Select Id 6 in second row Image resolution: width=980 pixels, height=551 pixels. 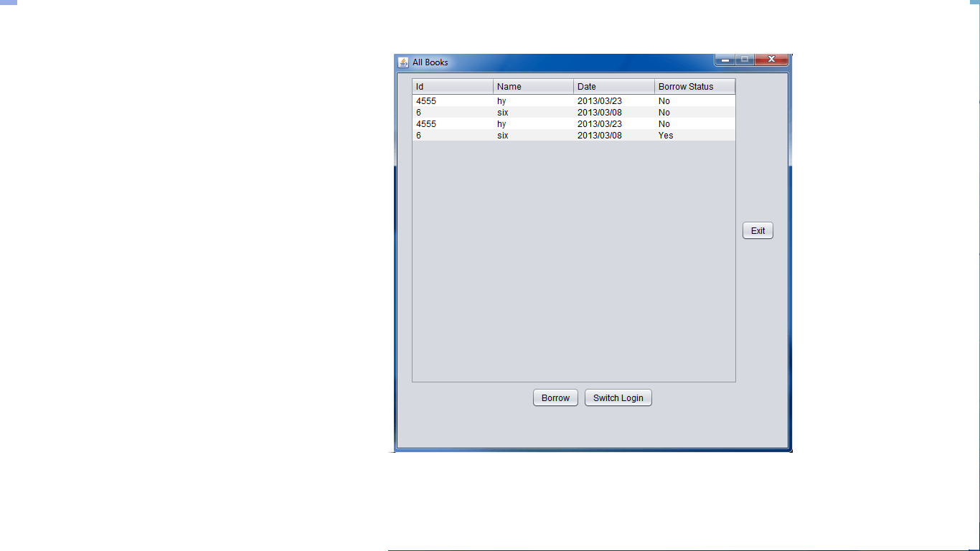pyautogui.click(x=453, y=113)
